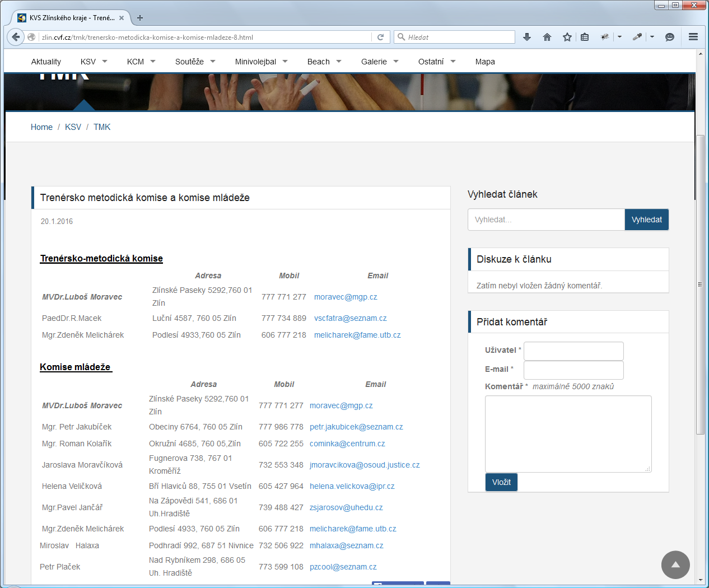Open mhalaxa@seznam.cz email link

click(347, 545)
